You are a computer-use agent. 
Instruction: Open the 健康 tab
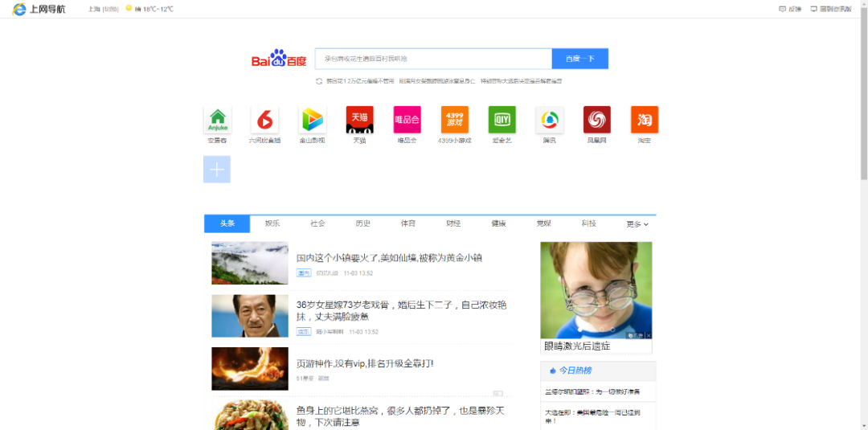(x=498, y=223)
